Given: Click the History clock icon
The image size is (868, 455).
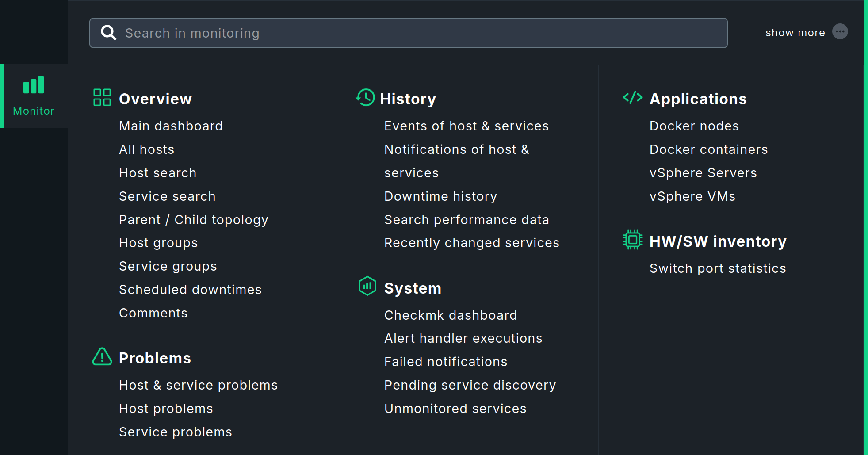Looking at the screenshot, I should [365, 98].
